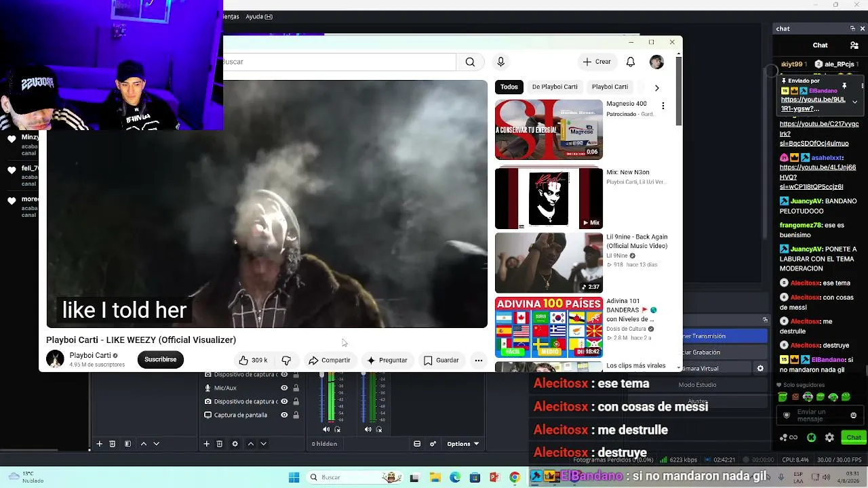The image size is (868, 488).
Task: Open advanced audio properties gears in mixer
Action: click(433, 444)
